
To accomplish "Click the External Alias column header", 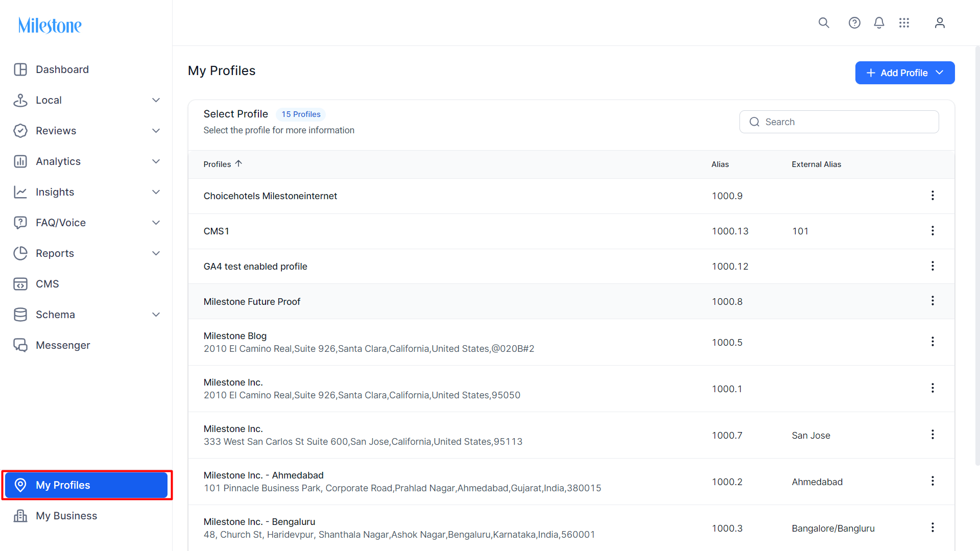I will tap(817, 164).
